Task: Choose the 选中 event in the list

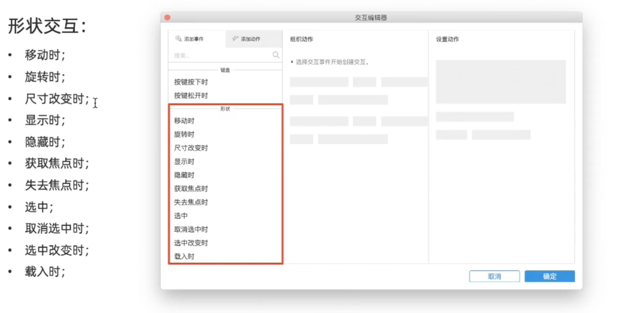Action: coord(181,216)
